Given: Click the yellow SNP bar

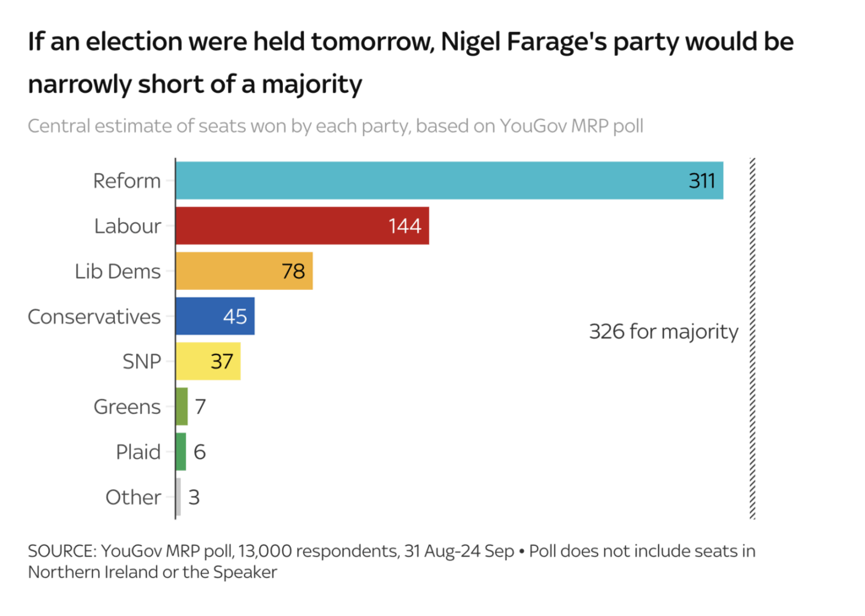Looking at the screenshot, I should [x=207, y=362].
